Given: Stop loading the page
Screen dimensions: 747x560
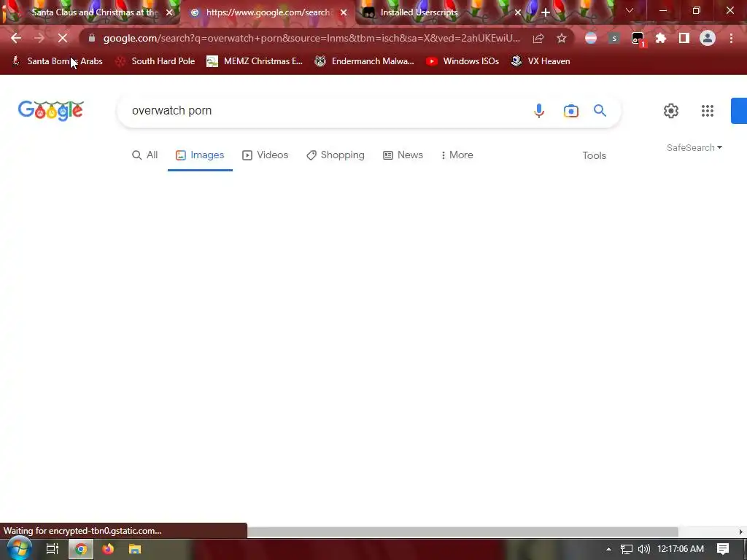Looking at the screenshot, I should click(63, 38).
